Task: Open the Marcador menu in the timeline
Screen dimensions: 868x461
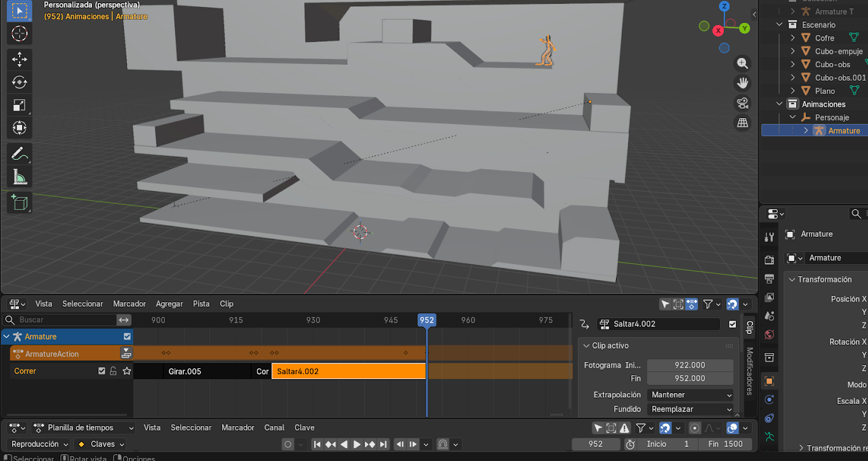Action: click(x=237, y=428)
